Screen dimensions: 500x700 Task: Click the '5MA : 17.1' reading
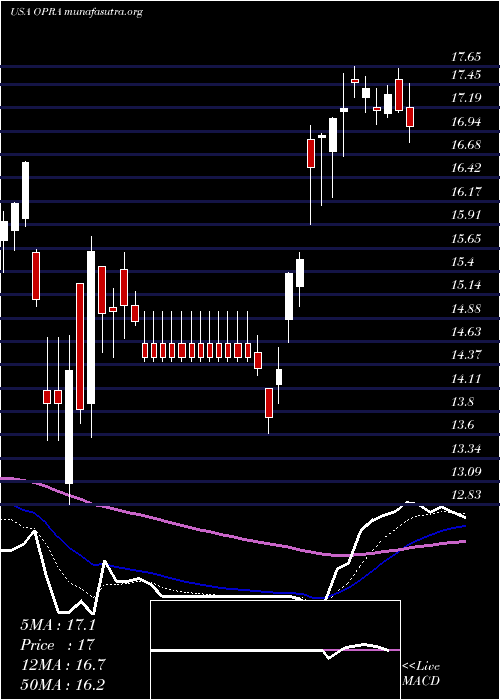[58, 625]
